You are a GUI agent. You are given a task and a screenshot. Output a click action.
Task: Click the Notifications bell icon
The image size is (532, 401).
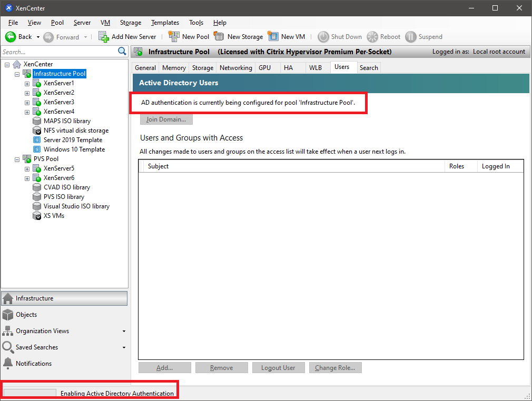pyautogui.click(x=8, y=364)
